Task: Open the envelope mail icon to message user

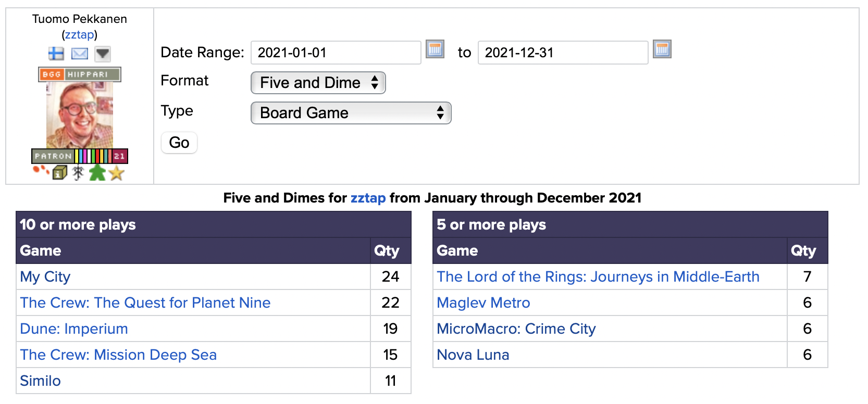Action: 80,54
